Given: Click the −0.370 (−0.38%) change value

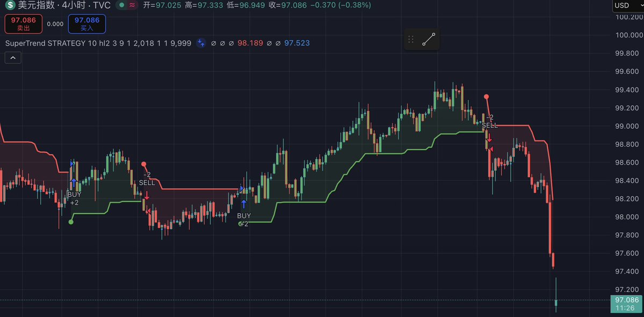Looking at the screenshot, I should tap(340, 5).
